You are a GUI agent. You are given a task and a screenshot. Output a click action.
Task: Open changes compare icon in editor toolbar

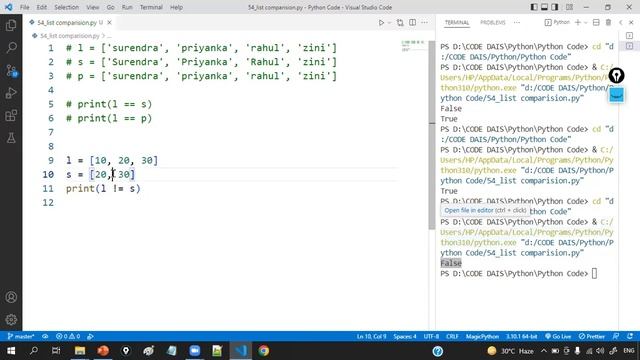tap(400, 23)
